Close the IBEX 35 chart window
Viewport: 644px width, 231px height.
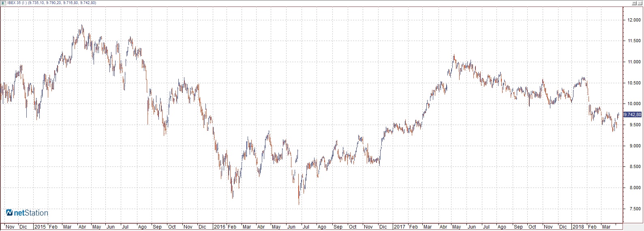click(640, 3)
